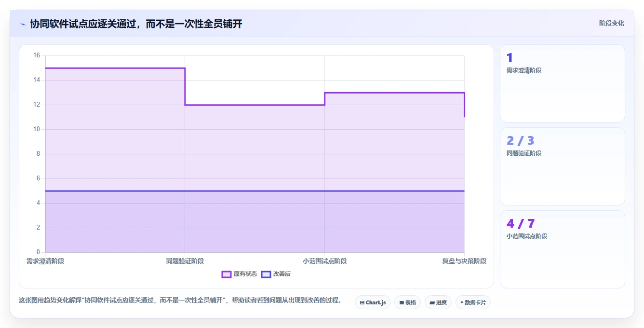The width and height of the screenshot is (644, 328).
Task: Click the 复盘与决策阶段 x-axis label
Action: pyautogui.click(x=464, y=261)
